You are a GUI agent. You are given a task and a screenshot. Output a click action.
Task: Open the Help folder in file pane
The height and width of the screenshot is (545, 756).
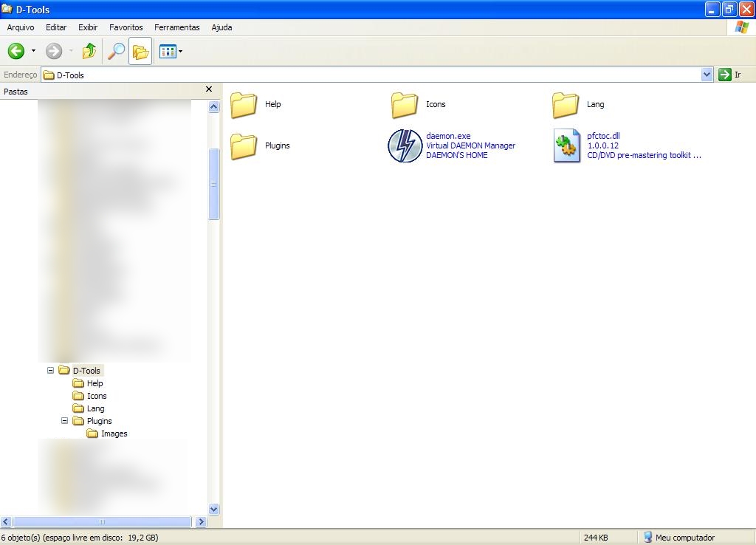pyautogui.click(x=244, y=105)
